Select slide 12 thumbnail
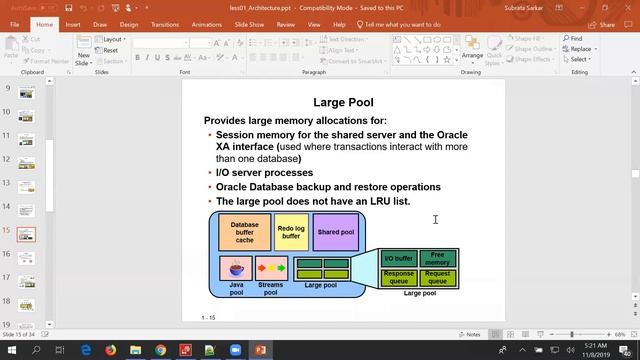 [26, 164]
